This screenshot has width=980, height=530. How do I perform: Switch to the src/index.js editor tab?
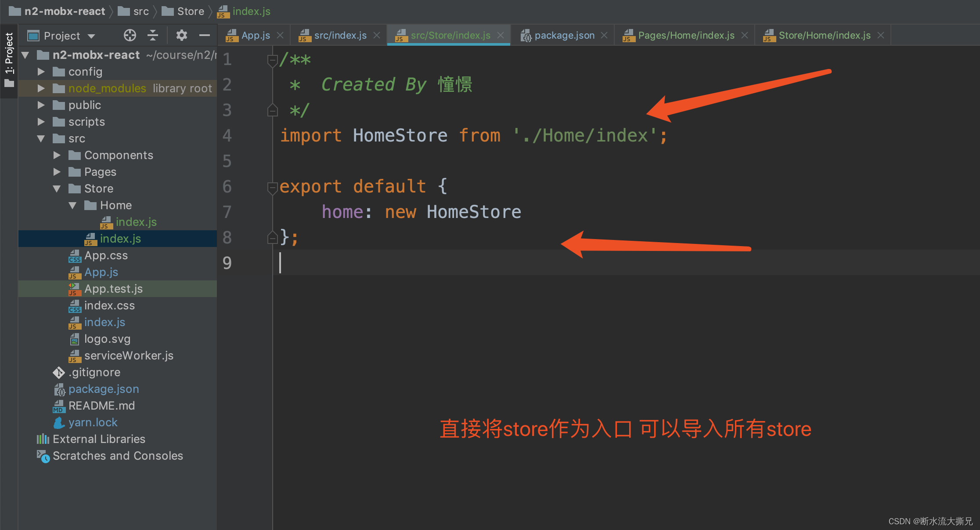point(340,35)
